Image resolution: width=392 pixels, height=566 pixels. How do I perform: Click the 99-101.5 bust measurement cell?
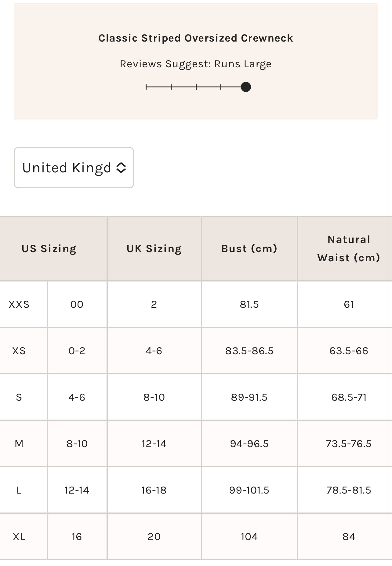pos(249,490)
